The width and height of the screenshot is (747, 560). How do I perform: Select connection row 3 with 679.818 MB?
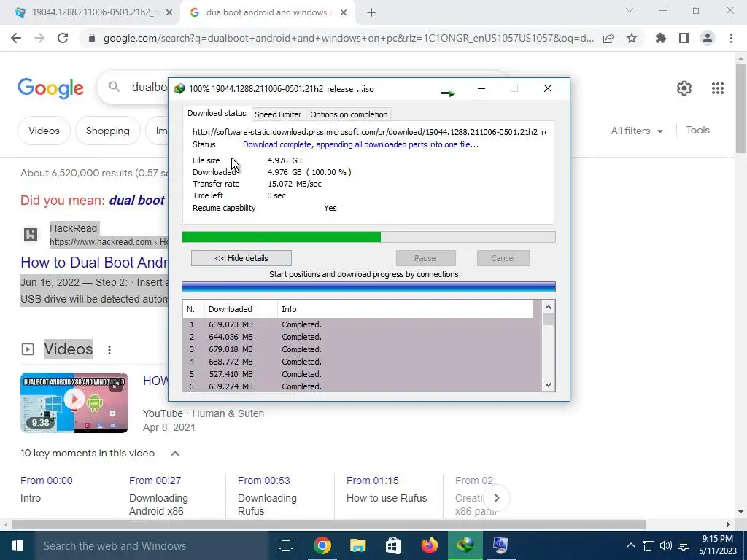(362, 349)
